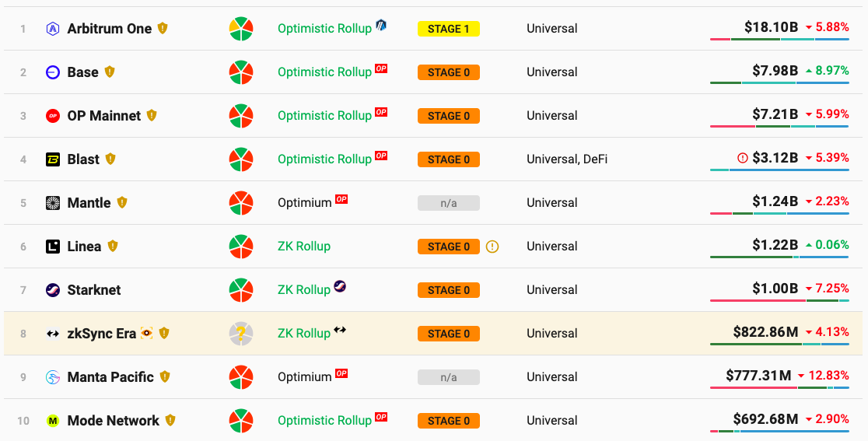Click the $692.68M value for Mode Network

(765, 420)
